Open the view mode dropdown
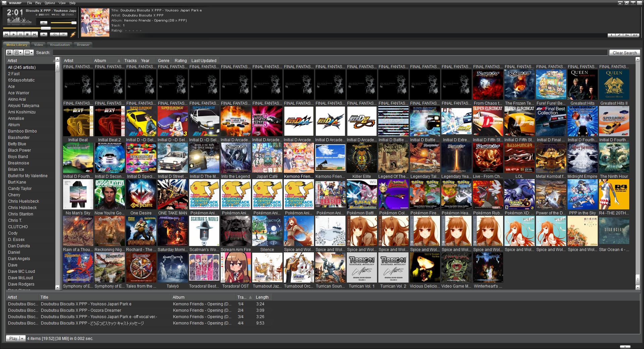644x349 pixels. (18, 52)
